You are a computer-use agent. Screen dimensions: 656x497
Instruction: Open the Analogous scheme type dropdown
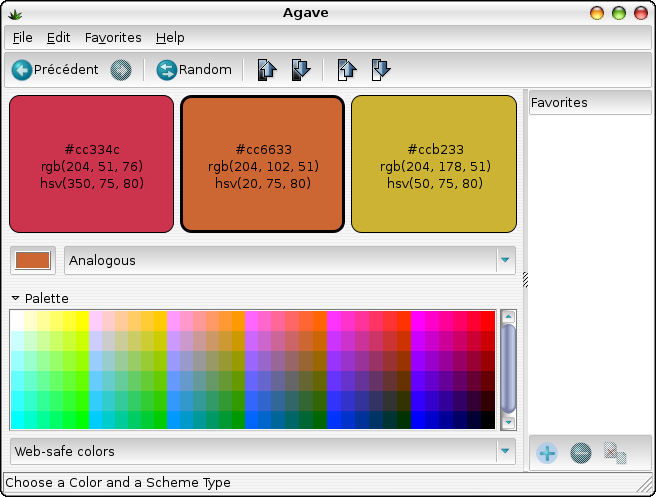(x=290, y=261)
